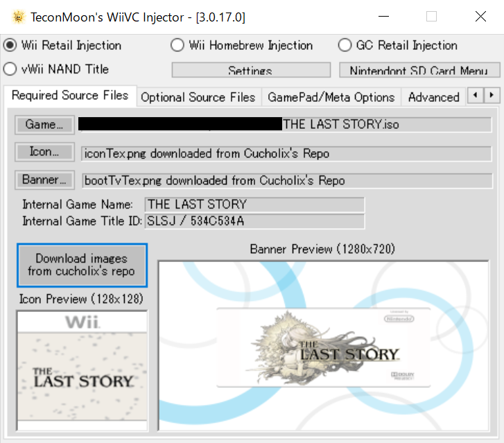Choose GC Retail Injection mode
This screenshot has width=504, height=443.
tap(398, 45)
